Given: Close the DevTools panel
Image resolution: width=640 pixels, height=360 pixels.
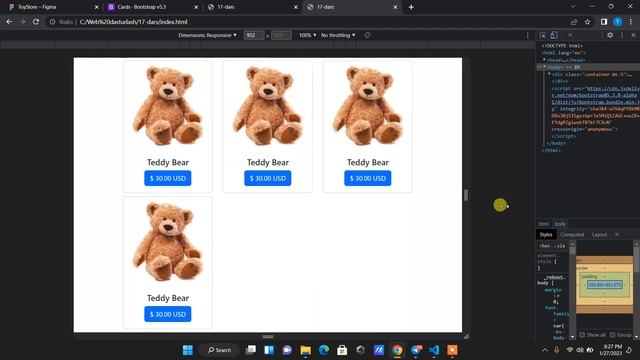Looking at the screenshot, I should [633, 36].
